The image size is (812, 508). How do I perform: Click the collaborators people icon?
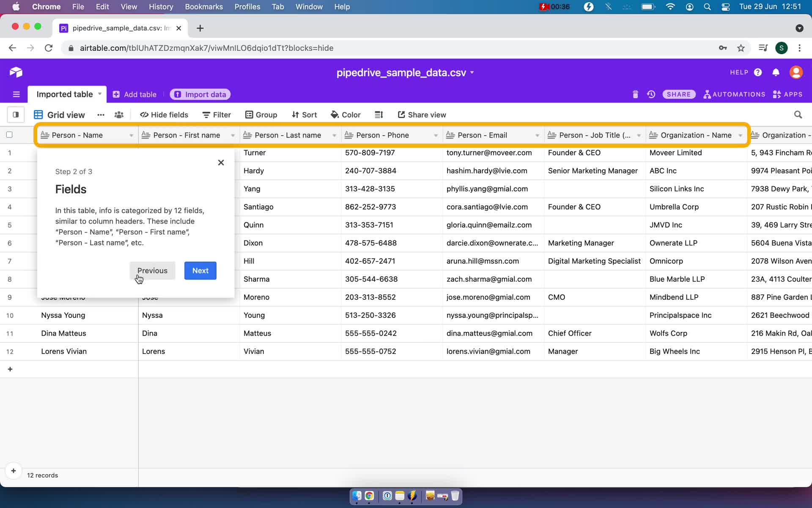coord(119,115)
